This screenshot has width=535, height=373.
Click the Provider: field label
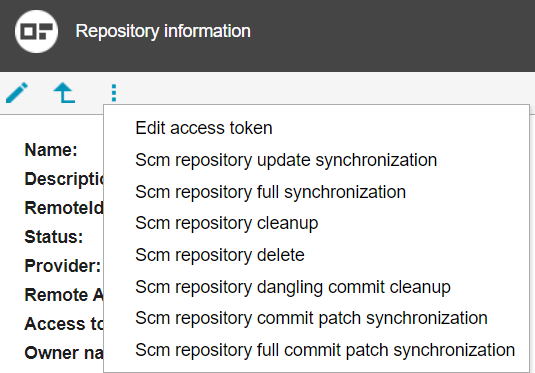(63, 266)
